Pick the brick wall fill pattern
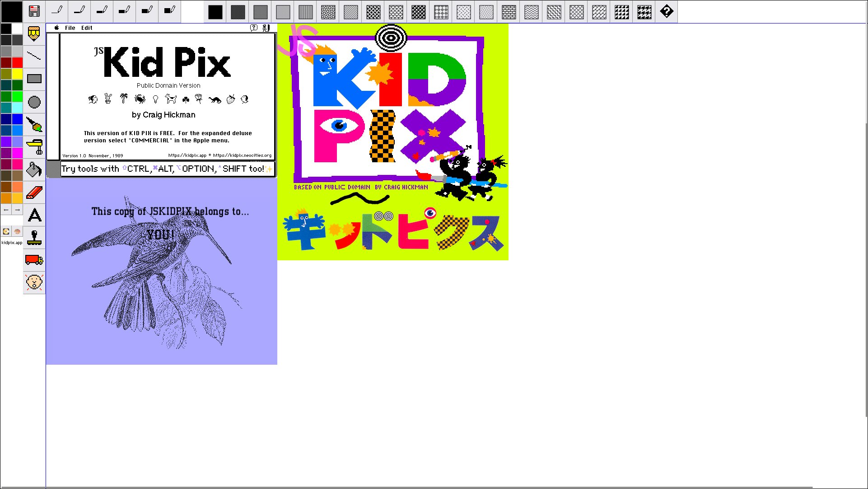Image resolution: width=868 pixels, height=489 pixels. click(509, 12)
